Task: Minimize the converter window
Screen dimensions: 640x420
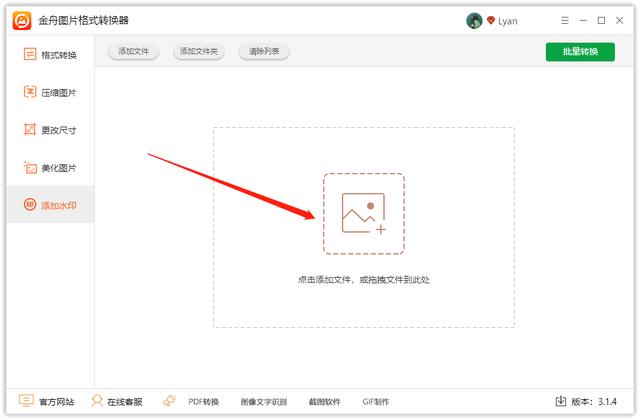Action: [x=583, y=20]
